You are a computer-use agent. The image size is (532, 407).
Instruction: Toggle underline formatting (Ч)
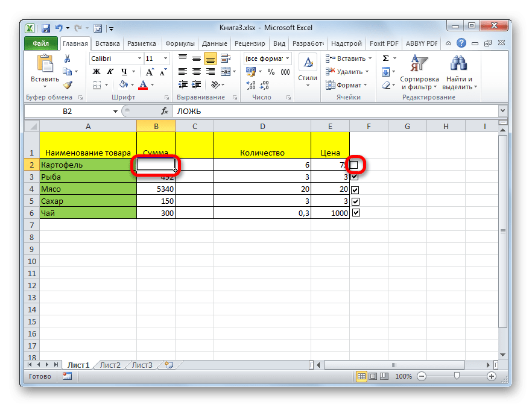[124, 72]
